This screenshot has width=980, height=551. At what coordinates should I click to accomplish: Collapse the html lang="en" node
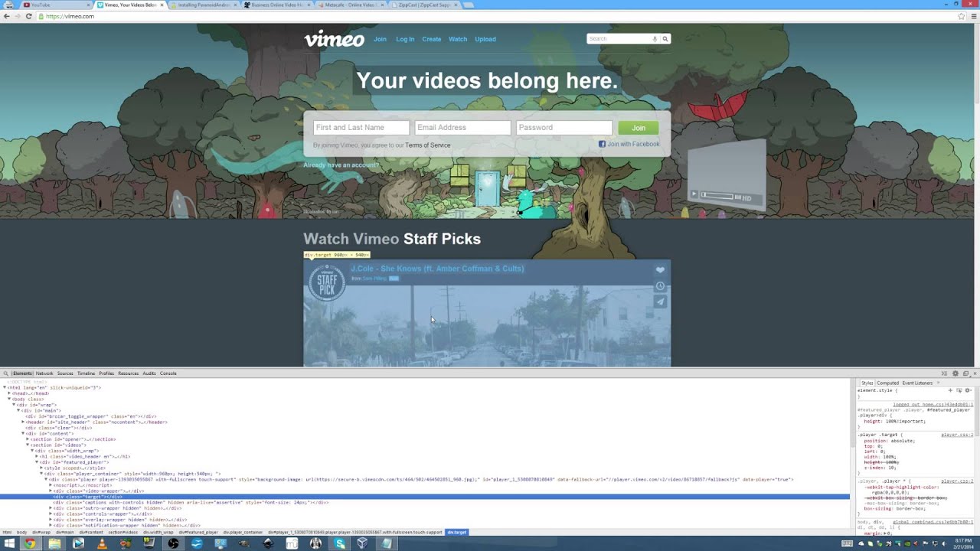click(5, 388)
